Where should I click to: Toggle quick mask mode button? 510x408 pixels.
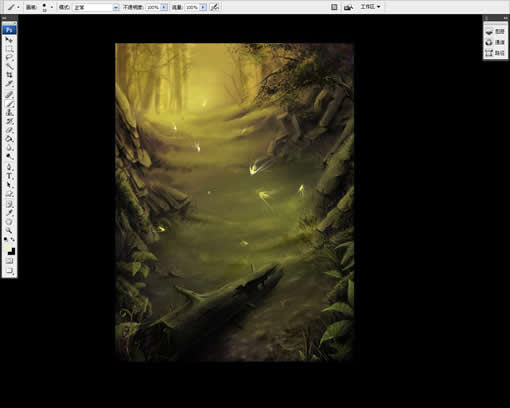point(9,261)
